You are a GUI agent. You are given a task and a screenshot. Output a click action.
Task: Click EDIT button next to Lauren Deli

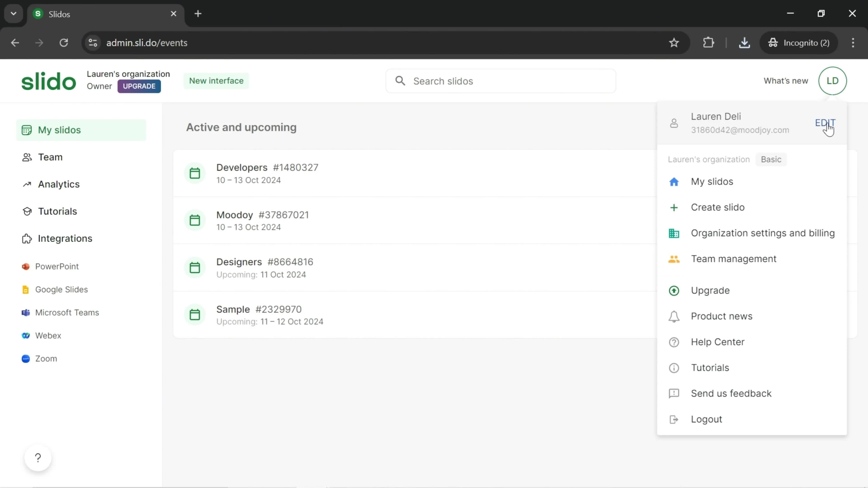pyautogui.click(x=825, y=122)
